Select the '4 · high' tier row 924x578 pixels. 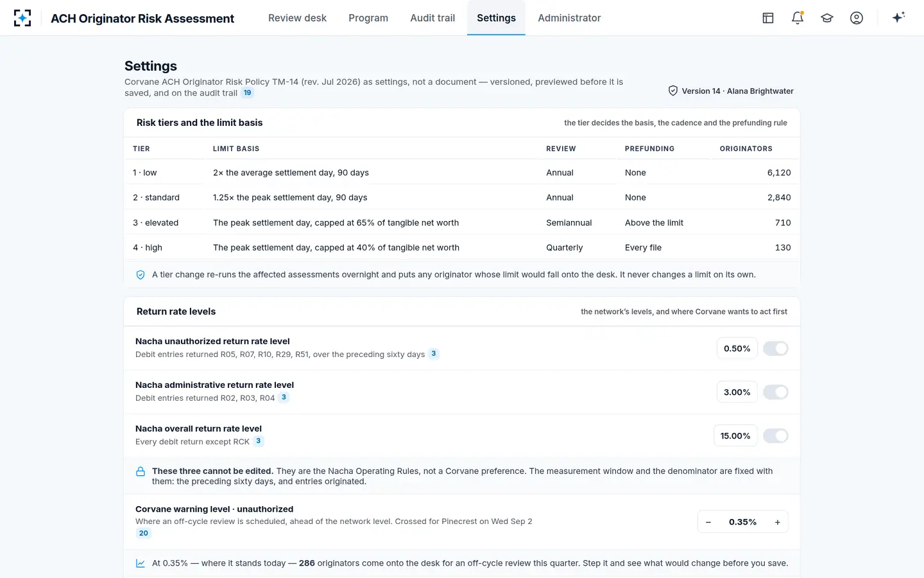462,248
